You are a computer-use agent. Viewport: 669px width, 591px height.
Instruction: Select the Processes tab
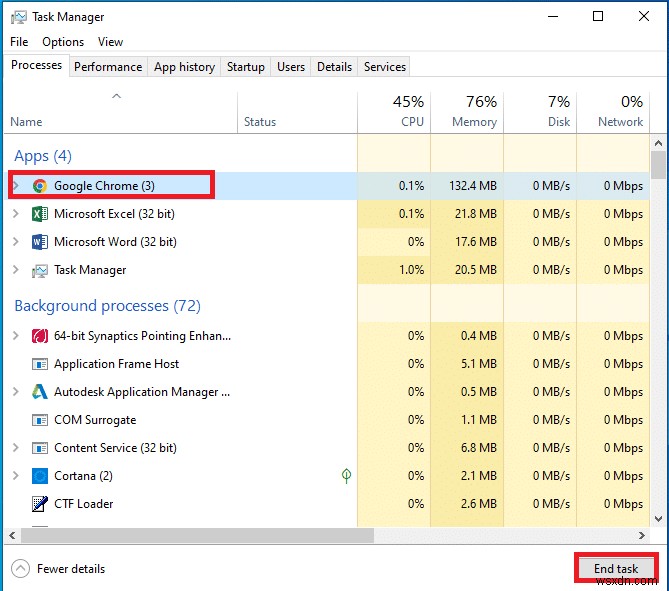click(x=37, y=65)
